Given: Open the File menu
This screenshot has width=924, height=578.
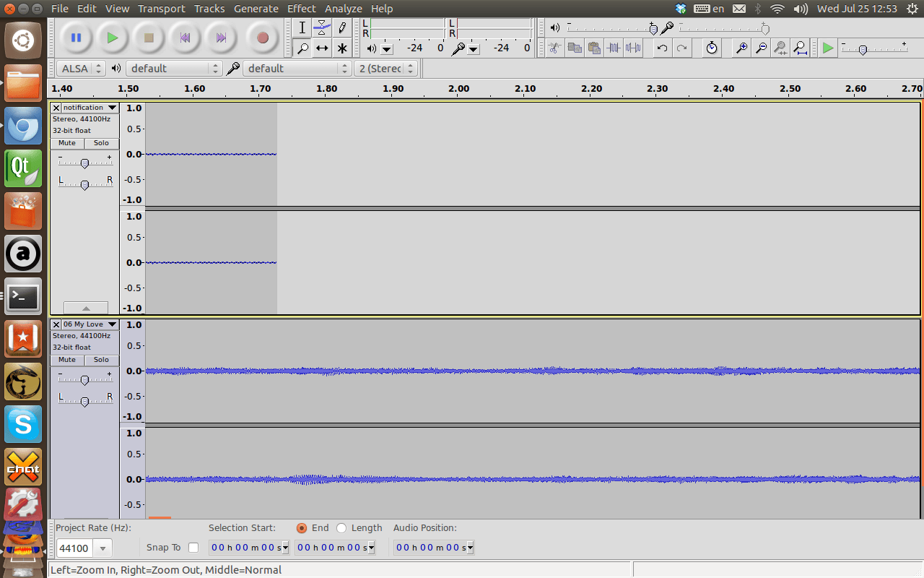Looking at the screenshot, I should 60,9.
